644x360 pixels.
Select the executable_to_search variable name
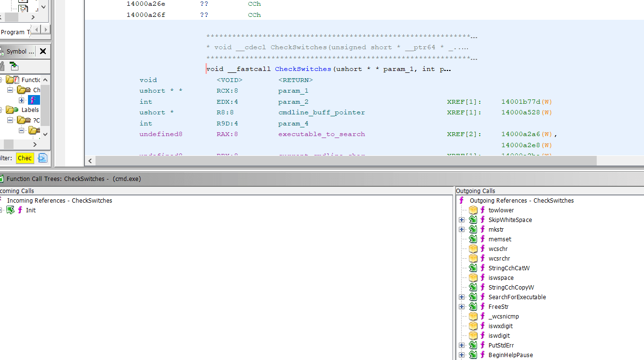(x=321, y=134)
